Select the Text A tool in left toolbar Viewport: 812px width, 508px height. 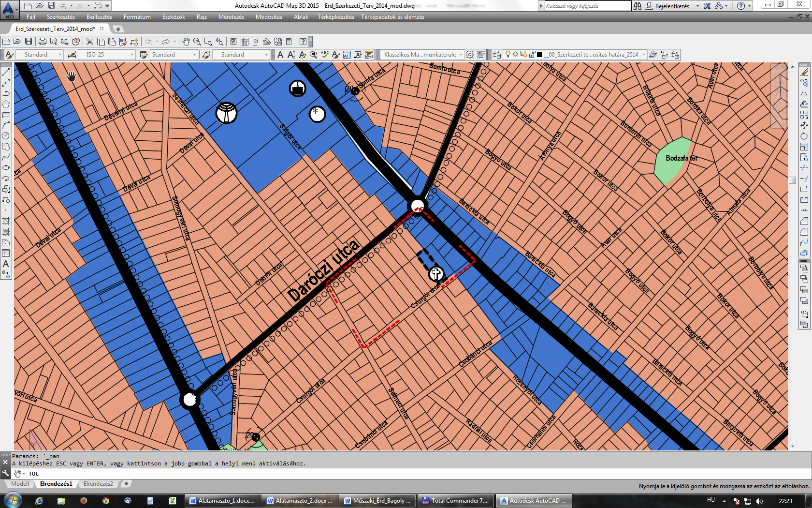(6, 264)
